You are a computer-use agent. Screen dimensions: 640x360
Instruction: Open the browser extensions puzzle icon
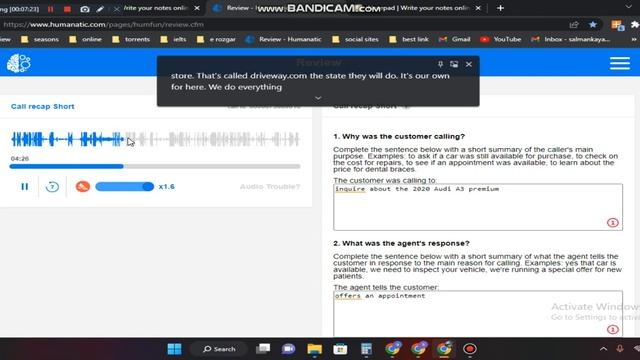tap(635, 24)
